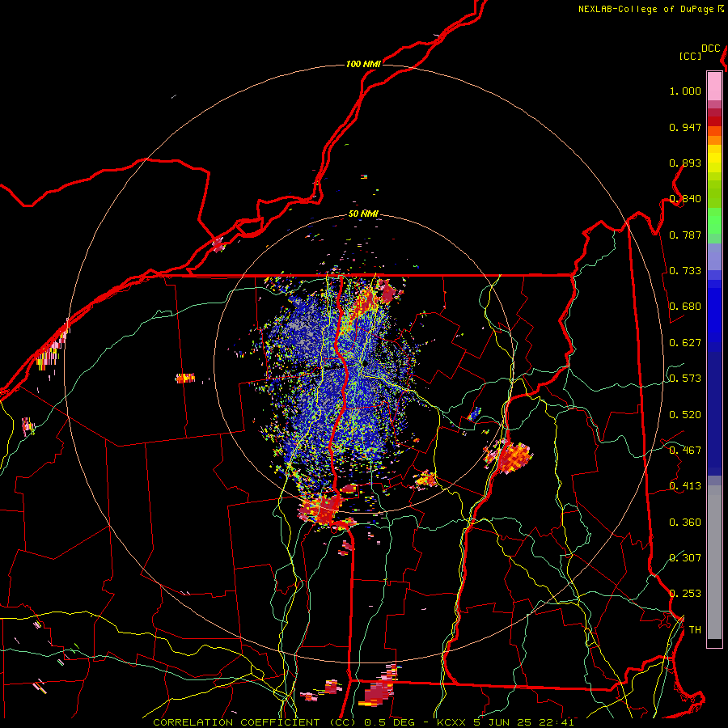This screenshot has width=728, height=728.
Task: Choose the 0.627 scale value
Action: (x=685, y=343)
